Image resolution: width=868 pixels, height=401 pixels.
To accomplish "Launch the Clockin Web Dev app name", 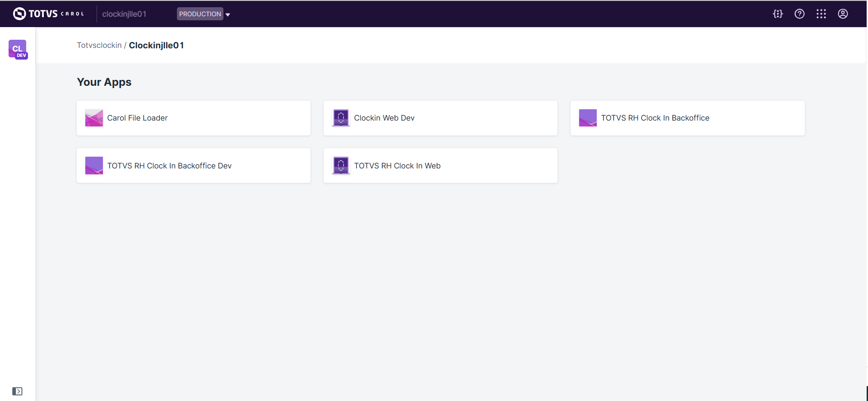I will pyautogui.click(x=384, y=118).
